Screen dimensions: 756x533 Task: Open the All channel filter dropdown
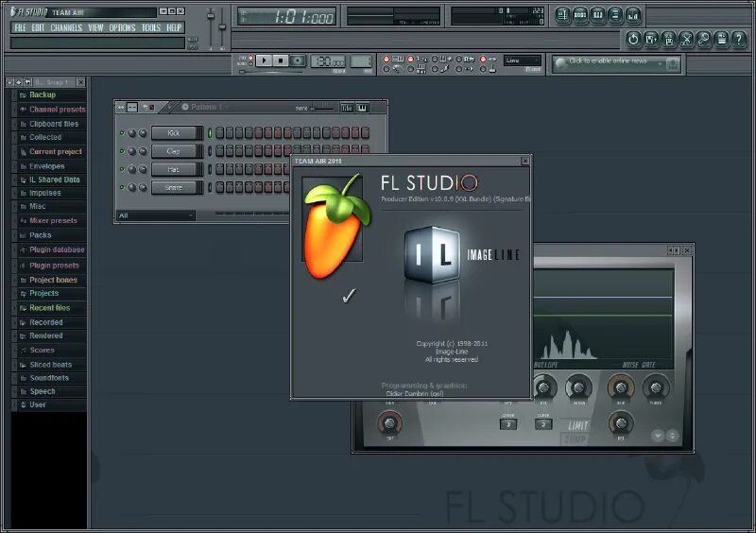156,215
